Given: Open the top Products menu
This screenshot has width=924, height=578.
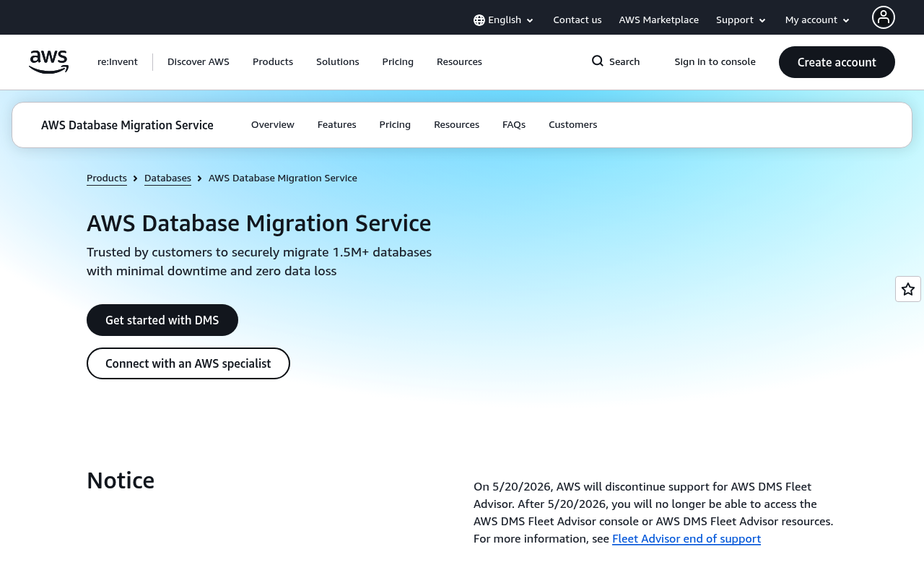Looking at the screenshot, I should pos(273,62).
